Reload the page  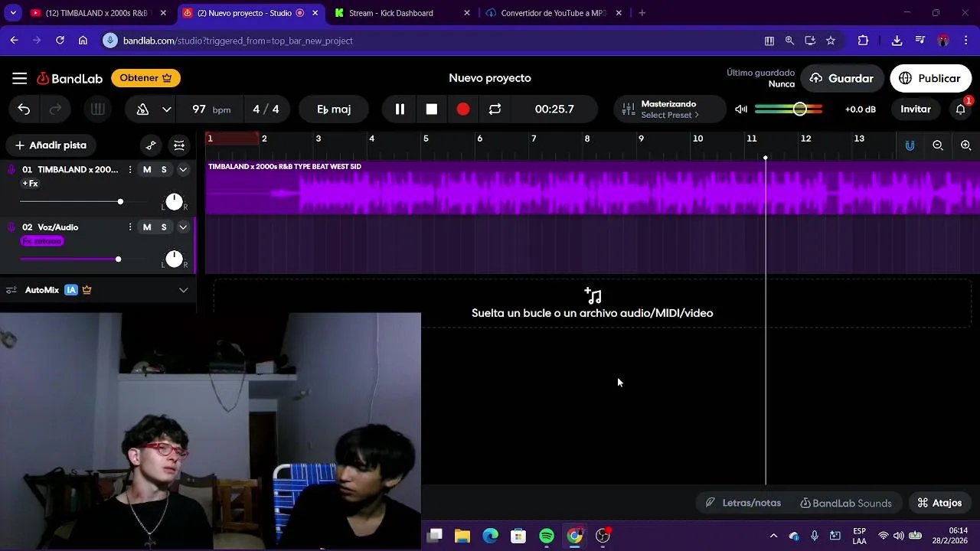(60, 41)
